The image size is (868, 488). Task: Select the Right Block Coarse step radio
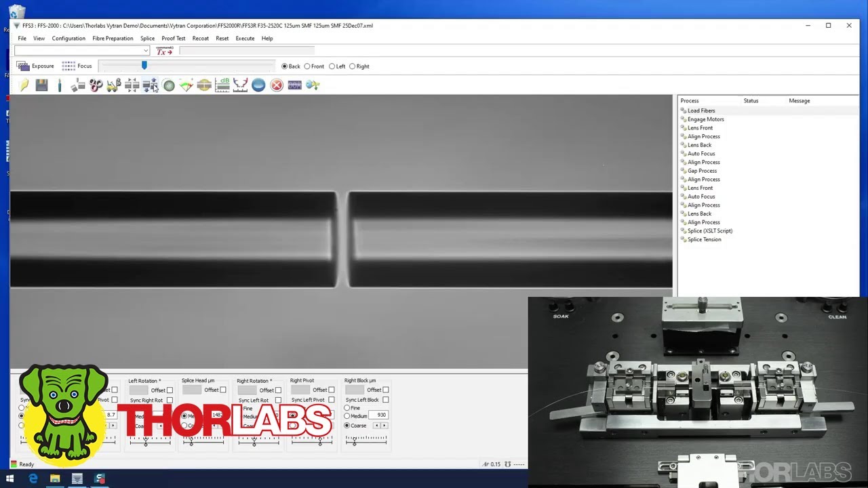tap(347, 426)
